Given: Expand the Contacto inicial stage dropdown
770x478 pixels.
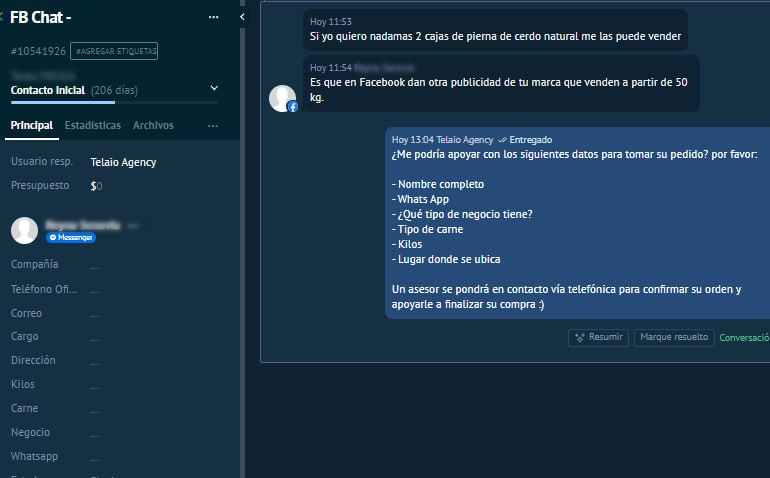Looking at the screenshot, I should pos(212,89).
